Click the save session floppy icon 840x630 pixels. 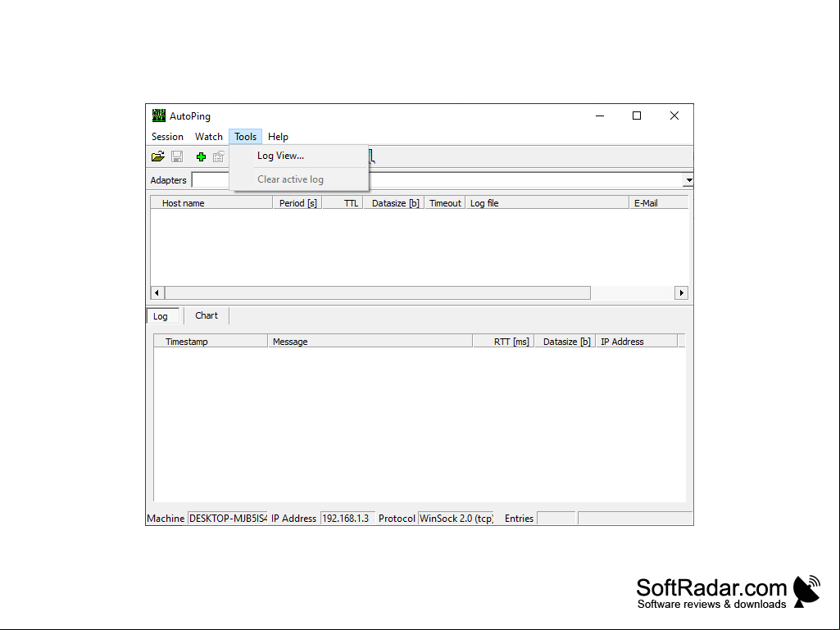pyautogui.click(x=177, y=156)
